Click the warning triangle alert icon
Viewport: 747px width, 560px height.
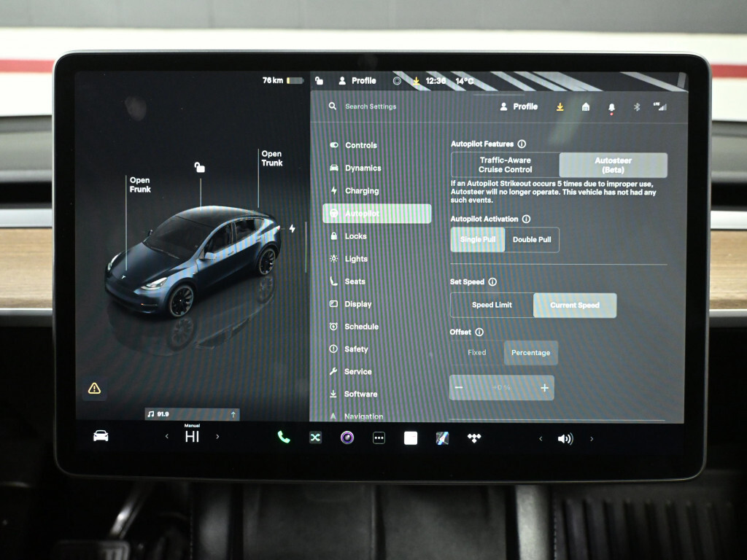pos(94,388)
